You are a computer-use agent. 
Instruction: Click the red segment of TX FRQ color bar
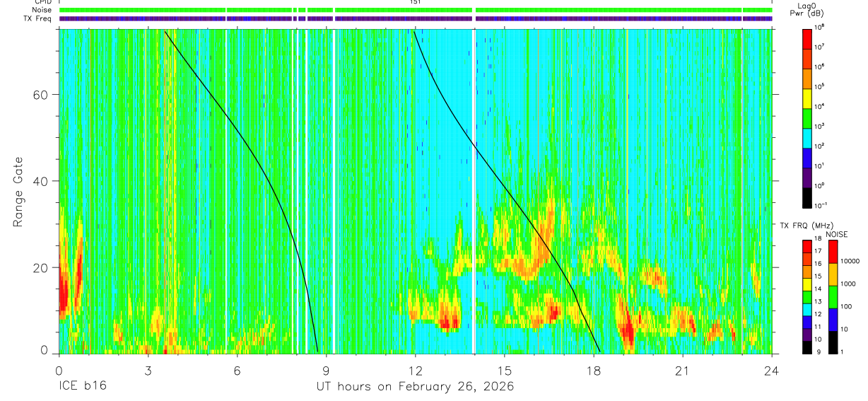(x=807, y=246)
